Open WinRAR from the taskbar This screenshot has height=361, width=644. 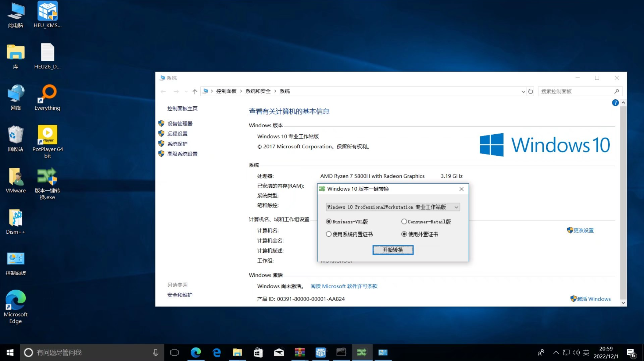coord(300,352)
